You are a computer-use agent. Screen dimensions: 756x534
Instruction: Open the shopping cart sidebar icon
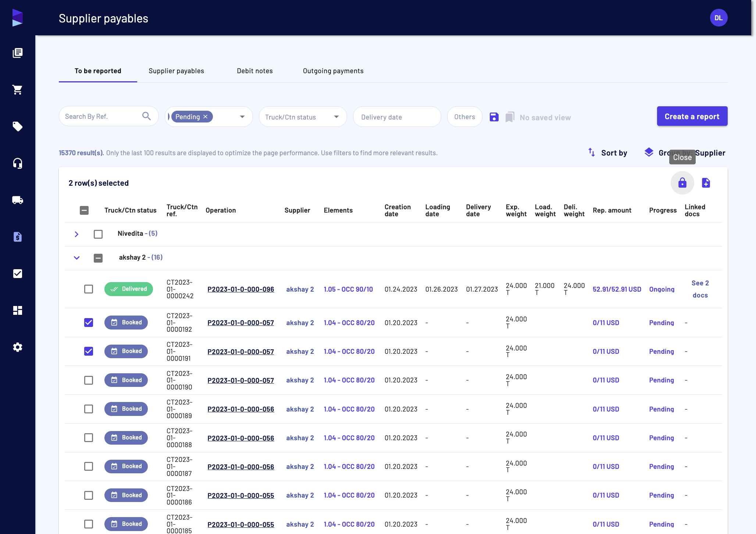coord(17,90)
